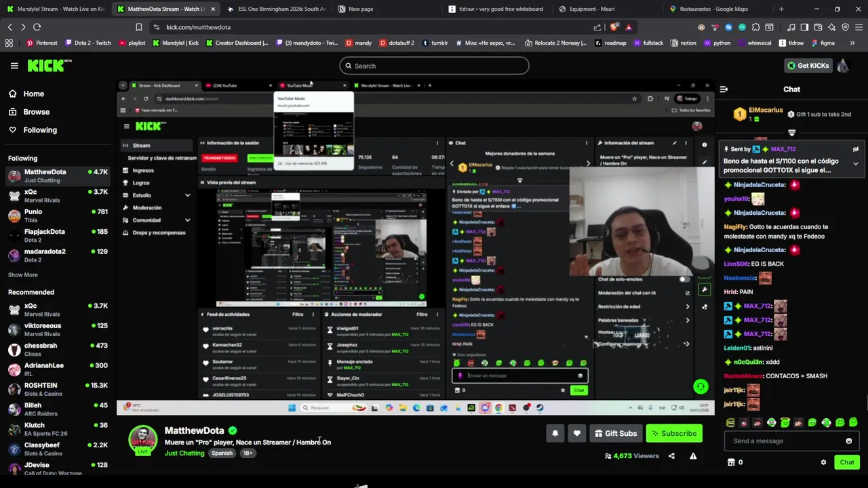Open FlapjackDota channel in sidebar
Viewport: 868px width, 488px height.
(58, 236)
